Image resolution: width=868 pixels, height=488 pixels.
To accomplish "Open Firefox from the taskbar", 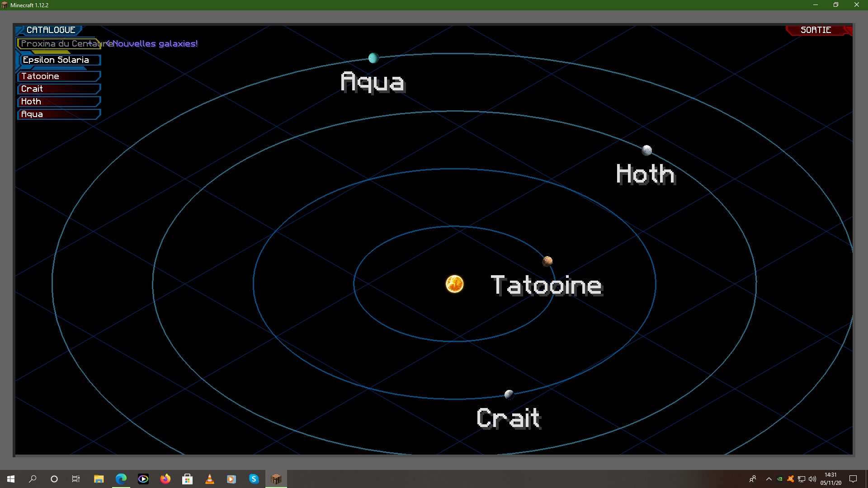I will coord(165,479).
